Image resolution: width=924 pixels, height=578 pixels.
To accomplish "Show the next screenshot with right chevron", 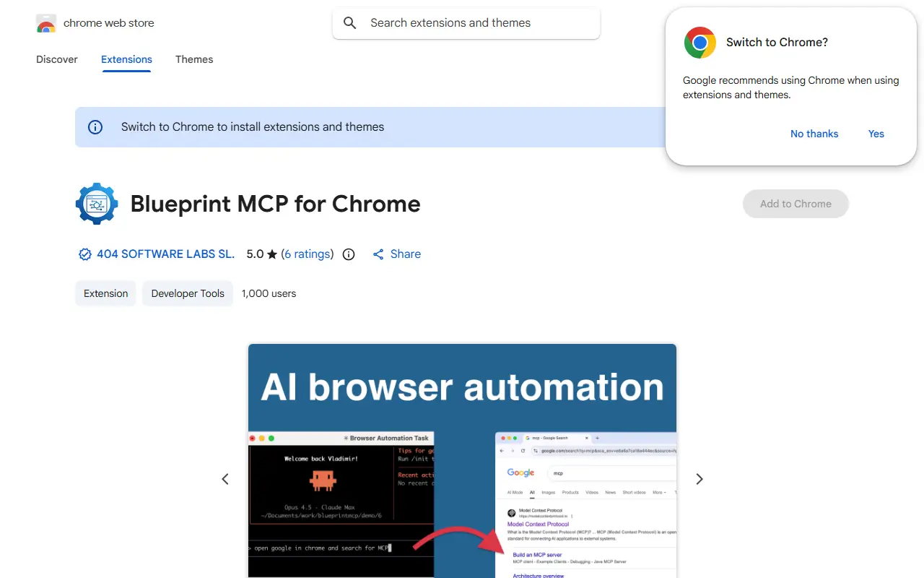I will (699, 479).
